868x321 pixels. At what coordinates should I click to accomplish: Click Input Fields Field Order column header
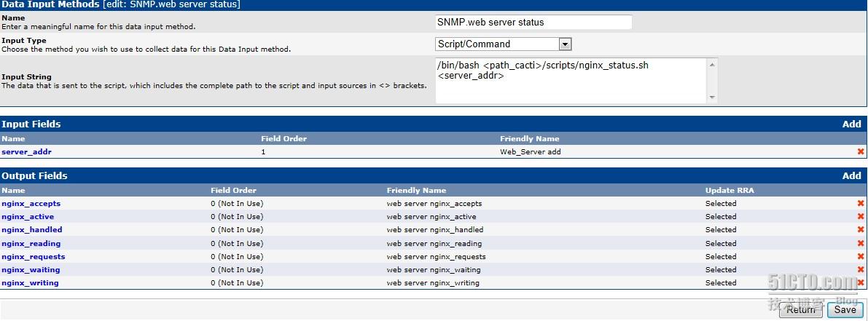[x=284, y=139]
